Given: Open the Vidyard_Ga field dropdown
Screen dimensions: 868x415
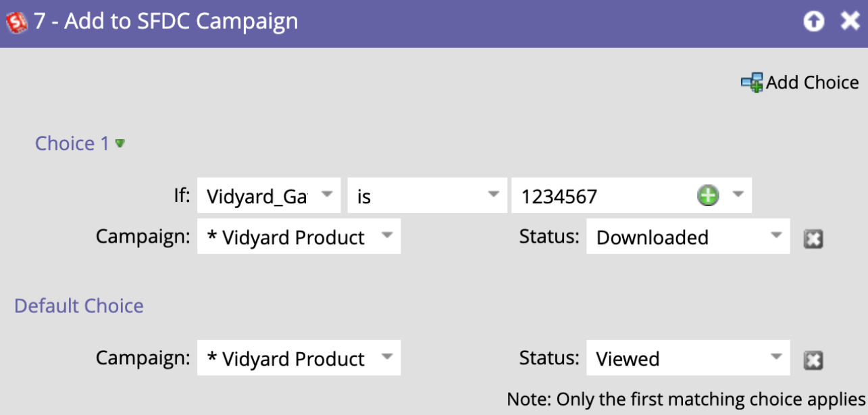Looking at the screenshot, I should 269,196.
